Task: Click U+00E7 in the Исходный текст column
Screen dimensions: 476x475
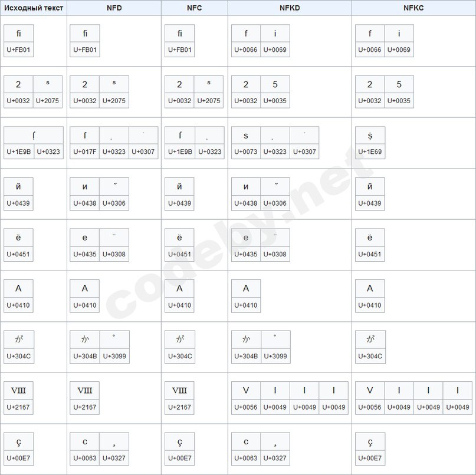Action: coord(18,458)
